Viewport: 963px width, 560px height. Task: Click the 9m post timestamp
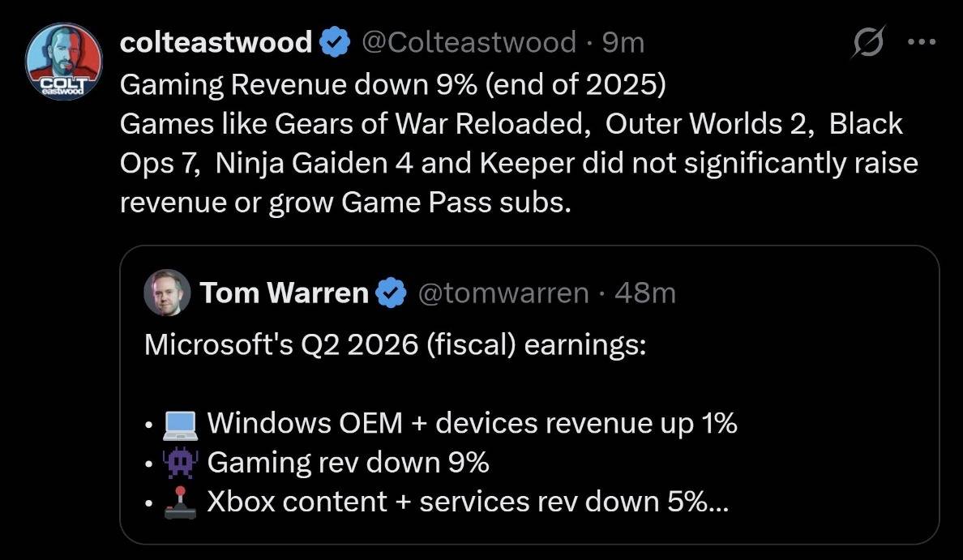[623, 42]
